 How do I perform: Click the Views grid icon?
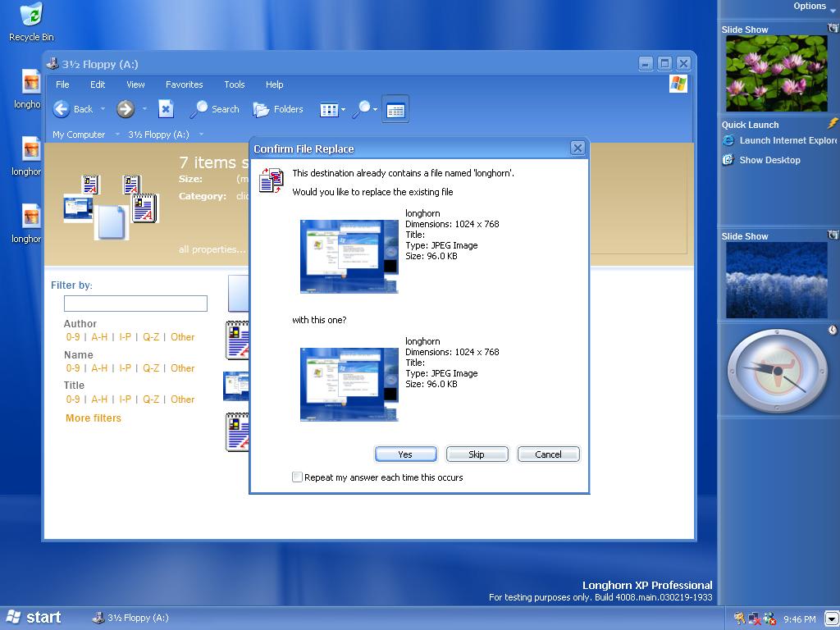[329, 110]
